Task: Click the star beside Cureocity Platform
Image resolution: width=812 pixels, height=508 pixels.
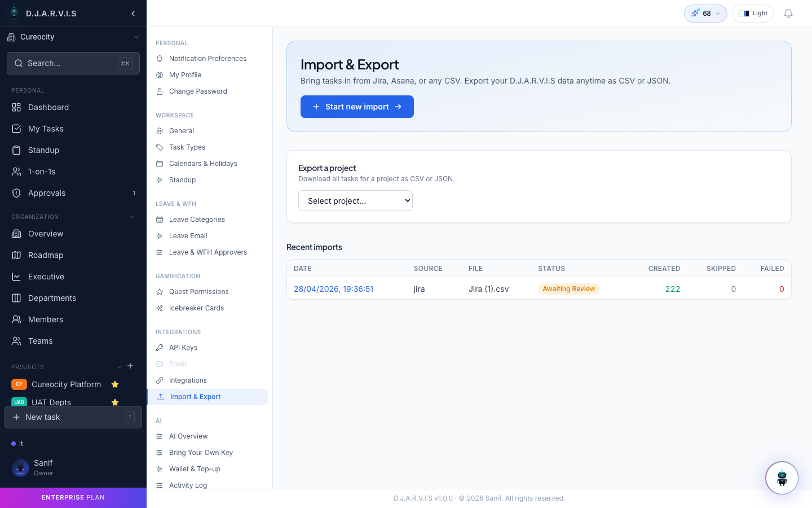Action: coord(115,384)
